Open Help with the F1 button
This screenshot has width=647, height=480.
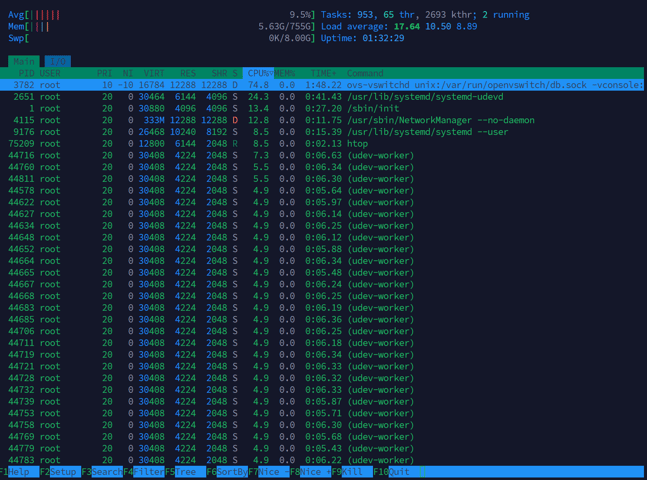click(x=19, y=472)
